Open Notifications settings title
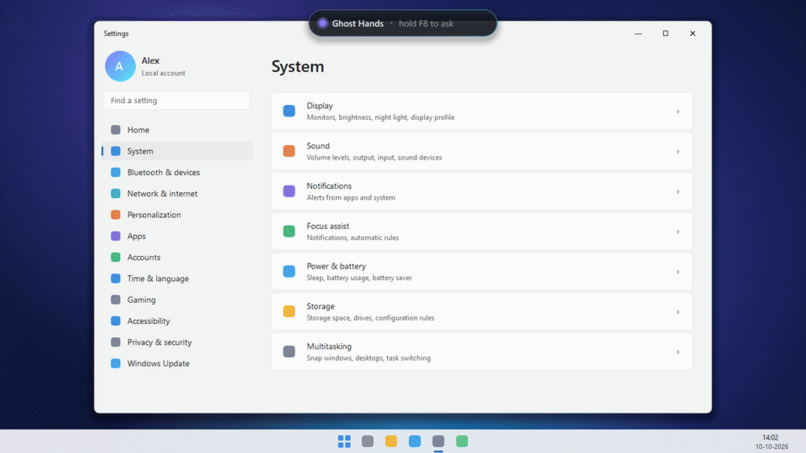This screenshot has width=806, height=453. click(329, 186)
